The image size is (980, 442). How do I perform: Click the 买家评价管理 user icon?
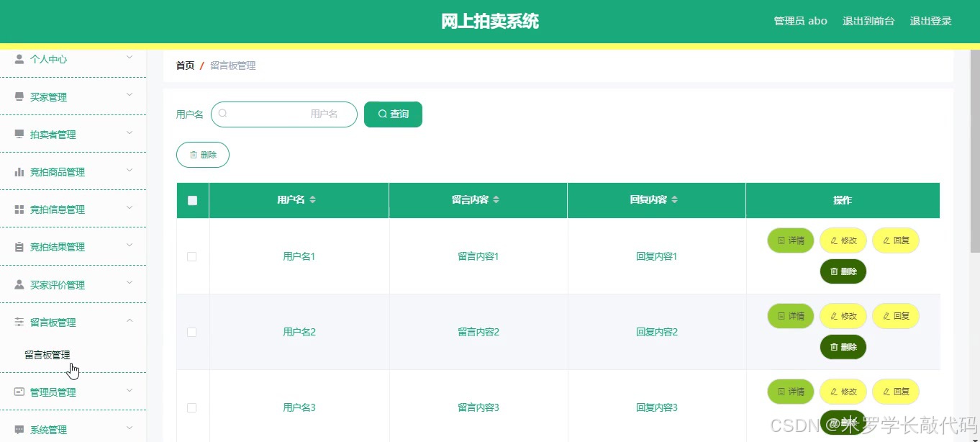[19, 284]
